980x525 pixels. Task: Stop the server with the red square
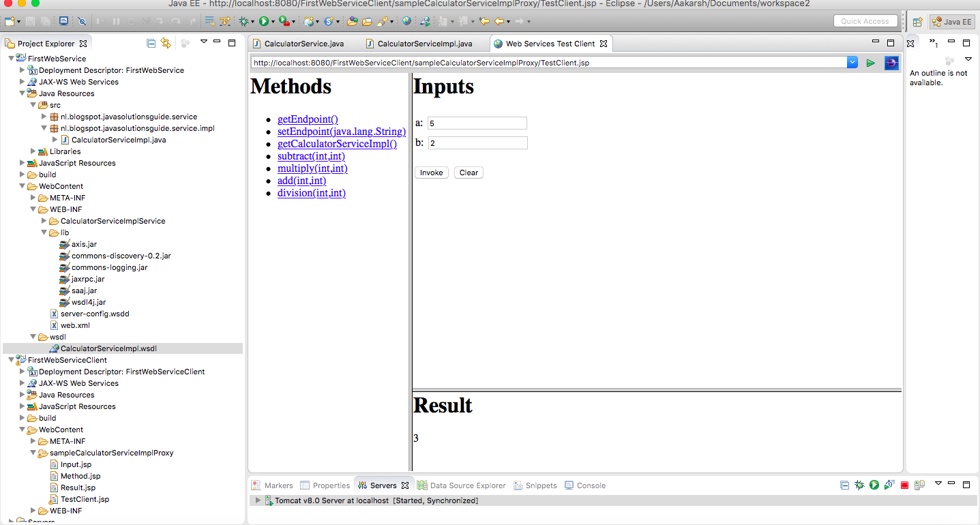pyautogui.click(x=904, y=485)
